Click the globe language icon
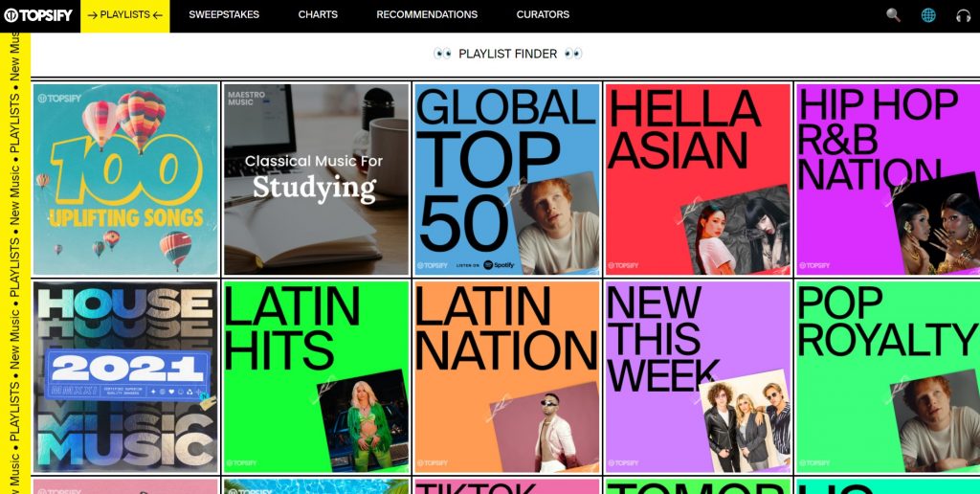 (928, 15)
